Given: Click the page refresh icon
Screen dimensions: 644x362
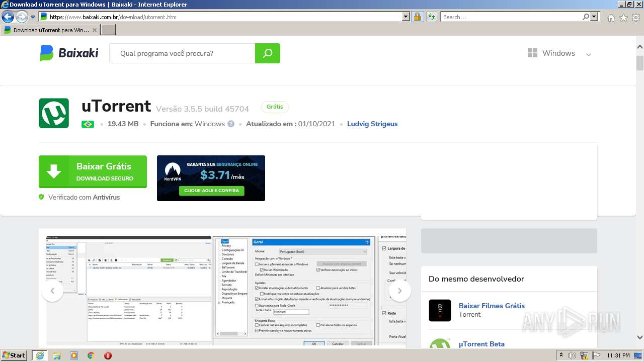Looking at the screenshot, I should [x=431, y=17].
